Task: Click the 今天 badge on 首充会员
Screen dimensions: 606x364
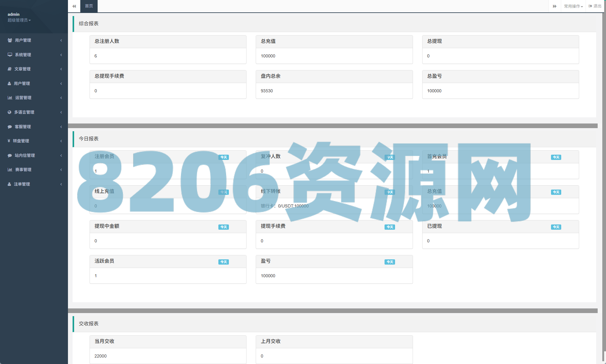Action: 556,157
